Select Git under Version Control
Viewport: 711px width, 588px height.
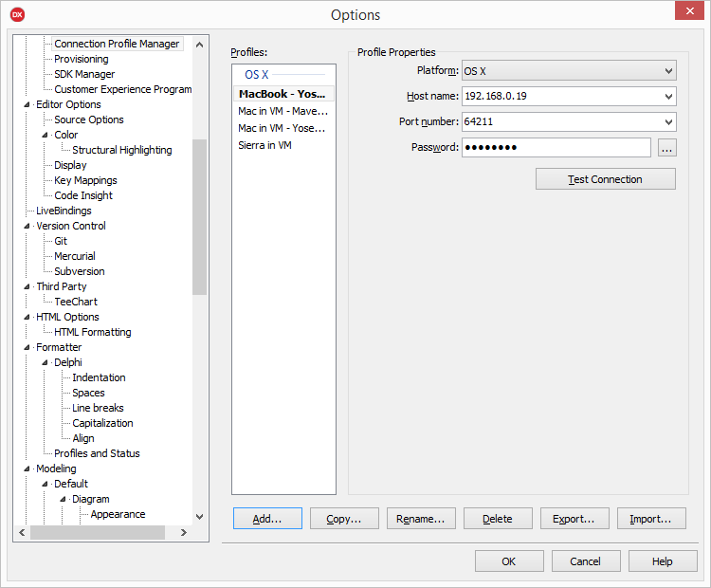[61, 242]
